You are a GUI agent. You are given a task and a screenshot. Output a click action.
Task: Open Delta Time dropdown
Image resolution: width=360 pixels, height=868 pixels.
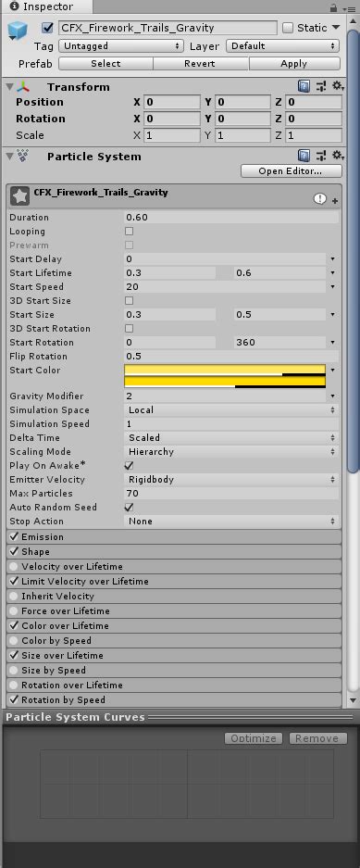point(231,438)
